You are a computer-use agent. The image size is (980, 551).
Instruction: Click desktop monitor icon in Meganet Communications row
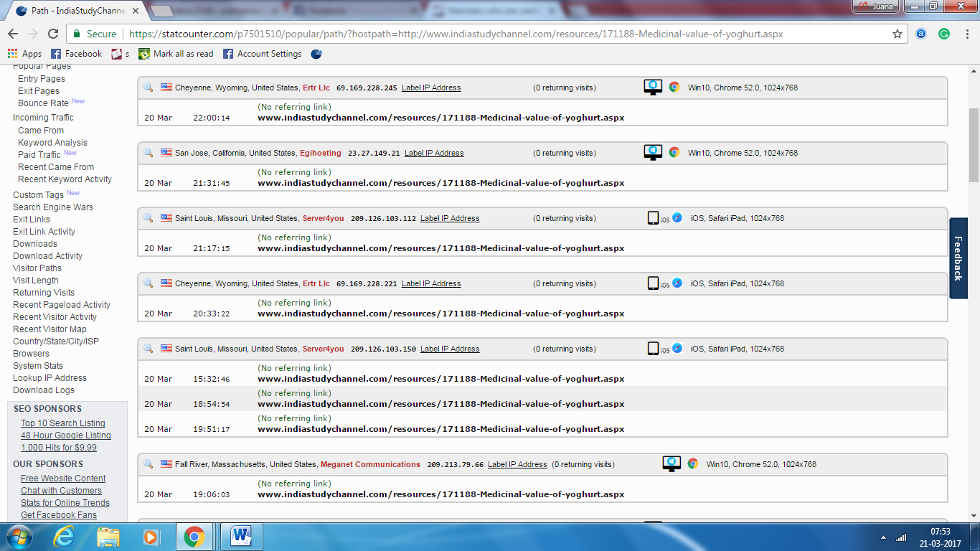click(672, 464)
